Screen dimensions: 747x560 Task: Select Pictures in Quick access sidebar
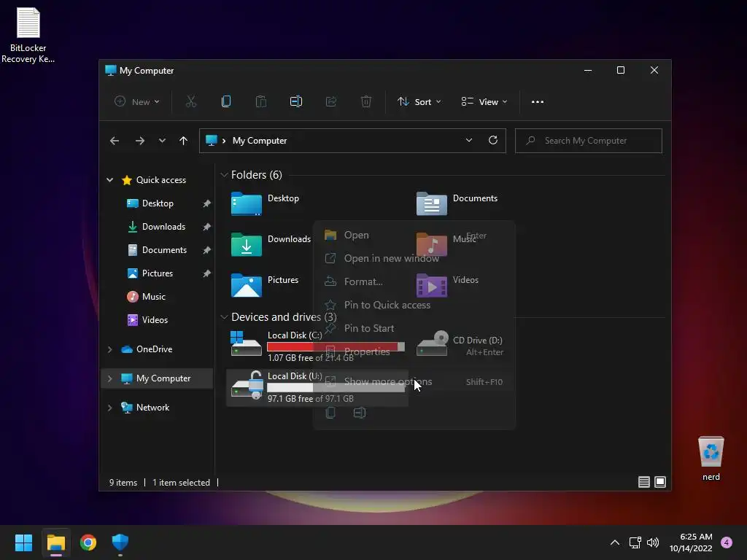[158, 273]
